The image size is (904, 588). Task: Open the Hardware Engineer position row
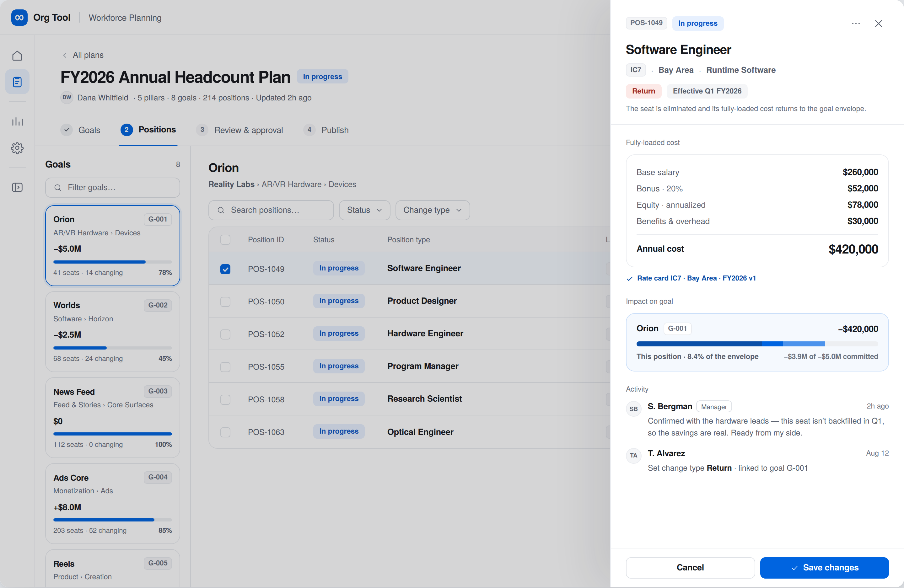409,334
